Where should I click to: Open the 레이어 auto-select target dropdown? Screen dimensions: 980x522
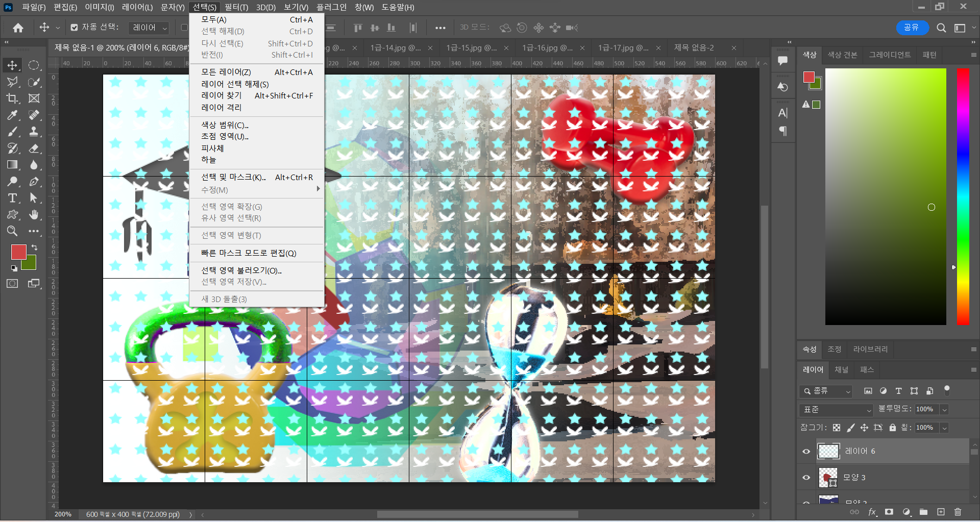149,28
